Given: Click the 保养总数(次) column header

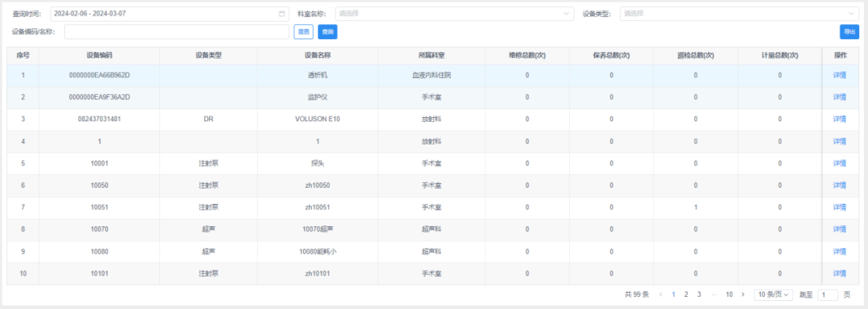Looking at the screenshot, I should coord(611,55).
